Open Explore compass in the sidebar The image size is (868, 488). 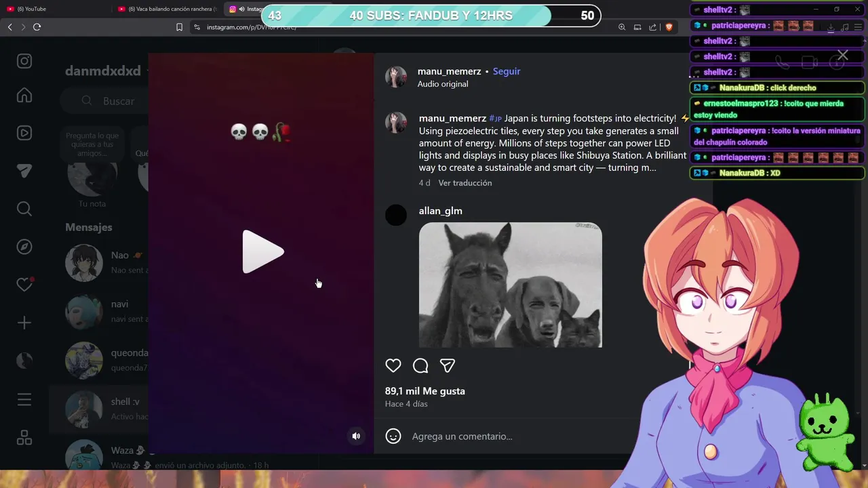coord(24,247)
